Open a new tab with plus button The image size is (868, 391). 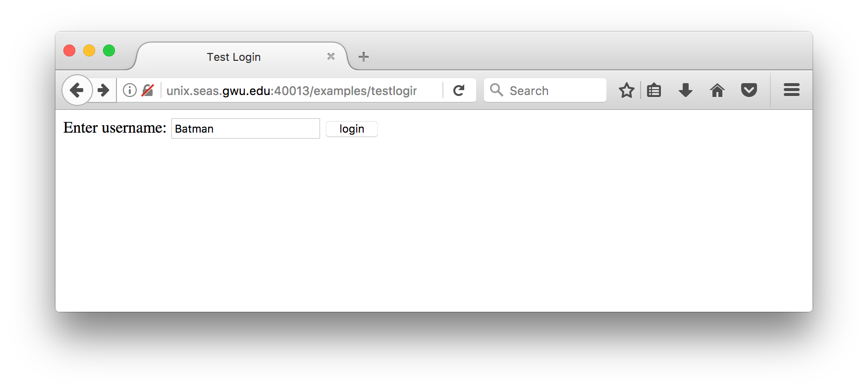point(364,57)
